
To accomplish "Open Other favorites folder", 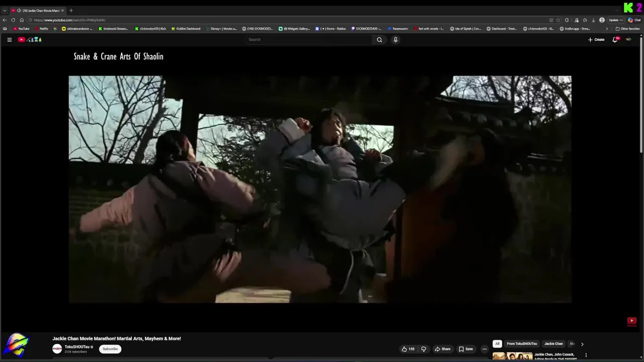I will pyautogui.click(x=627, y=29).
